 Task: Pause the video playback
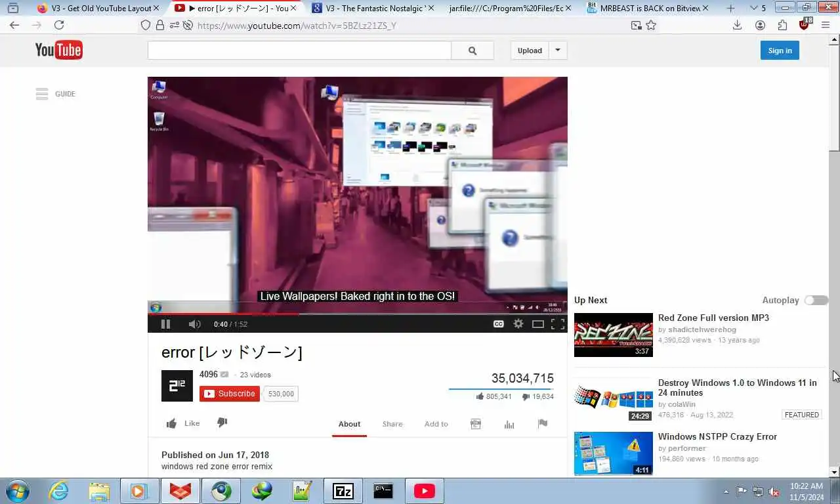coord(165,324)
